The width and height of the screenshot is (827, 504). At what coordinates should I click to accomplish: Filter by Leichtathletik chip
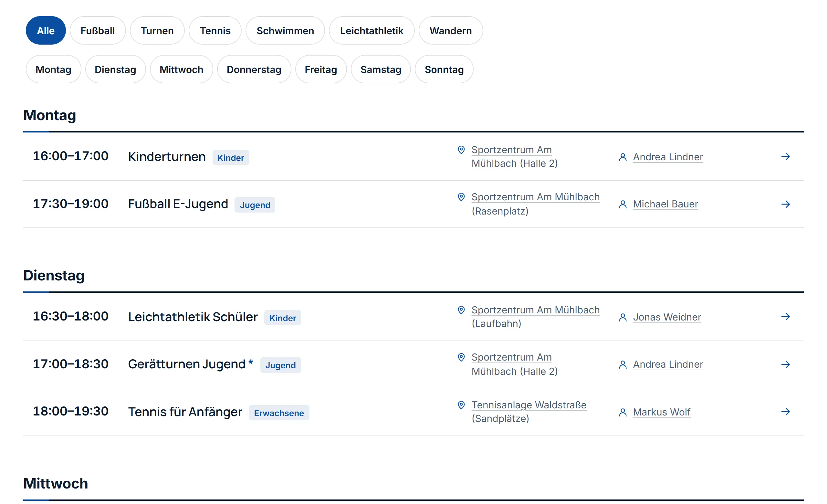372,31
